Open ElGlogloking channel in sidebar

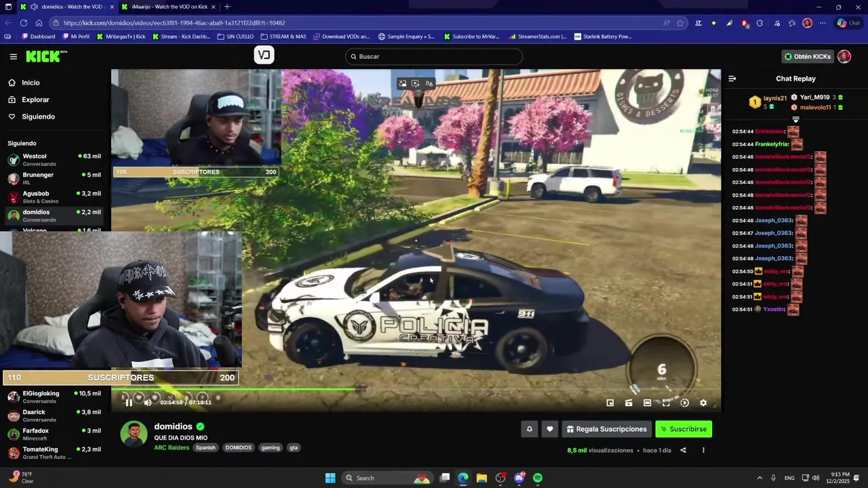tap(54, 397)
